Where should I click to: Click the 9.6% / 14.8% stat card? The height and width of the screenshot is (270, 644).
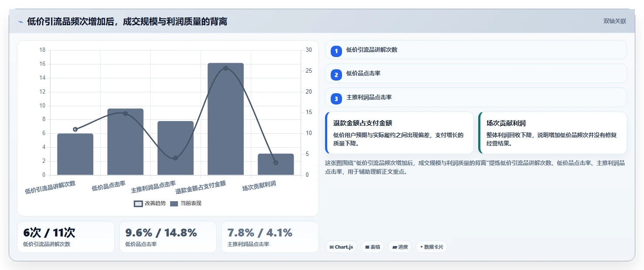168,237
